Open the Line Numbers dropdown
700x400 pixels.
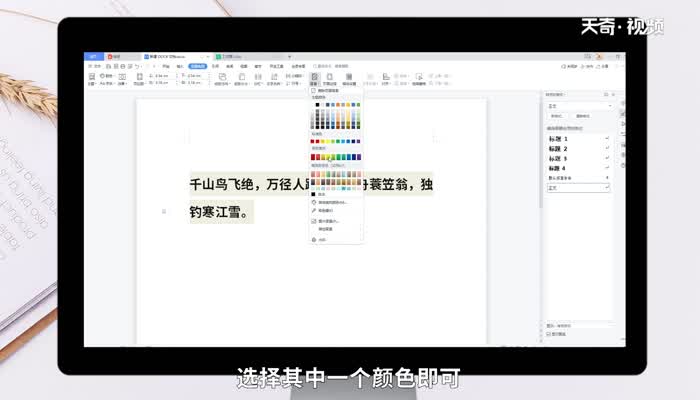point(293,83)
